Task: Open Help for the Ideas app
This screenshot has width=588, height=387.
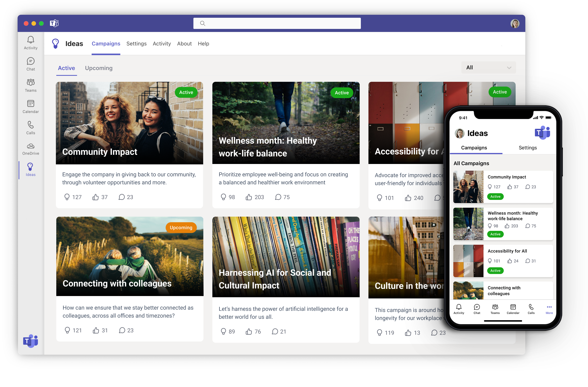Action: (203, 43)
